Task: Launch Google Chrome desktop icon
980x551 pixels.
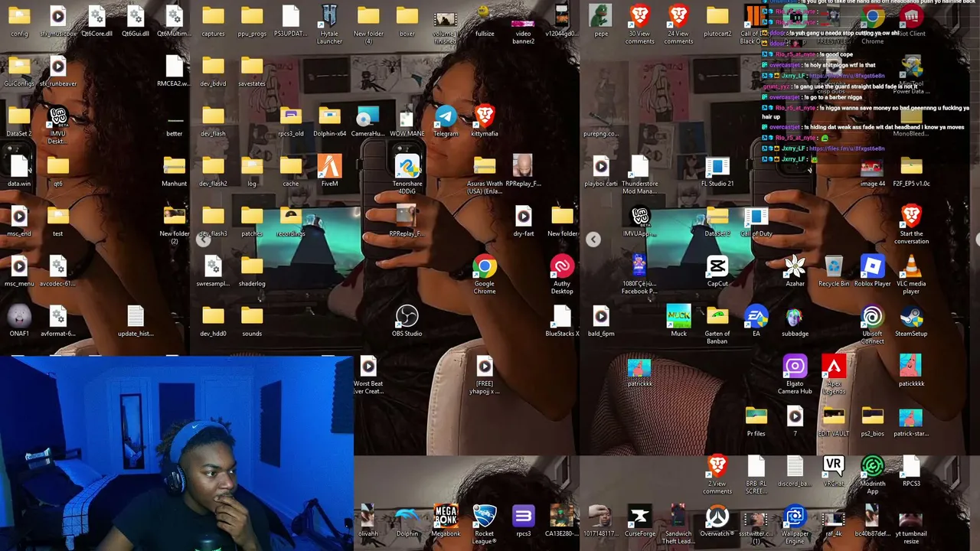Action: (484, 266)
